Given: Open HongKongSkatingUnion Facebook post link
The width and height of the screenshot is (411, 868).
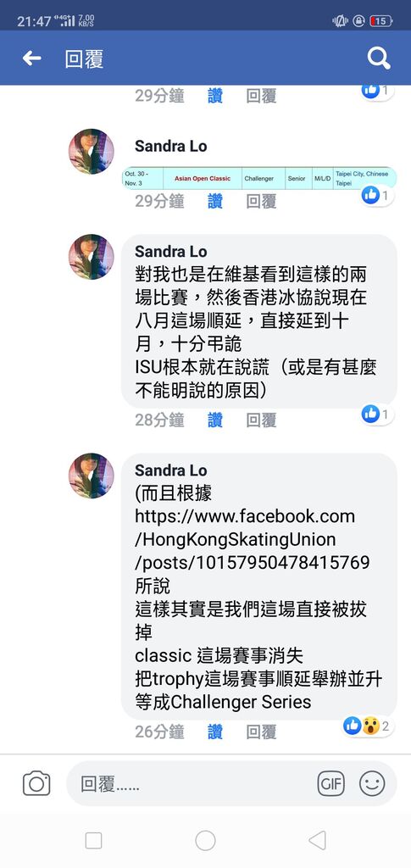Looking at the screenshot, I should [252, 539].
